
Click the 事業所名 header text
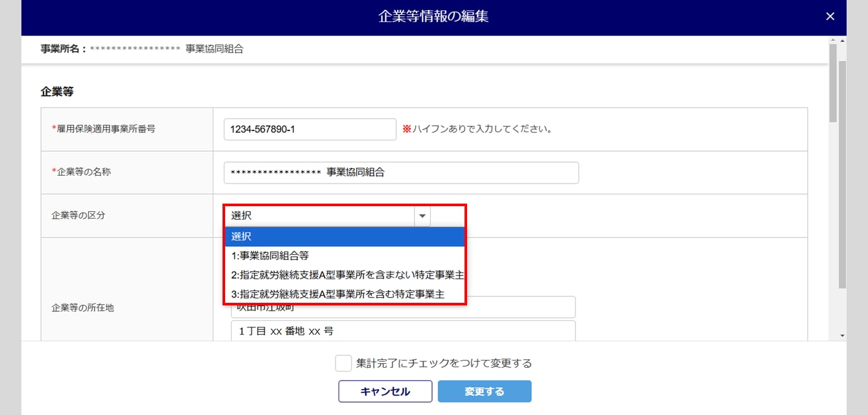[x=63, y=49]
